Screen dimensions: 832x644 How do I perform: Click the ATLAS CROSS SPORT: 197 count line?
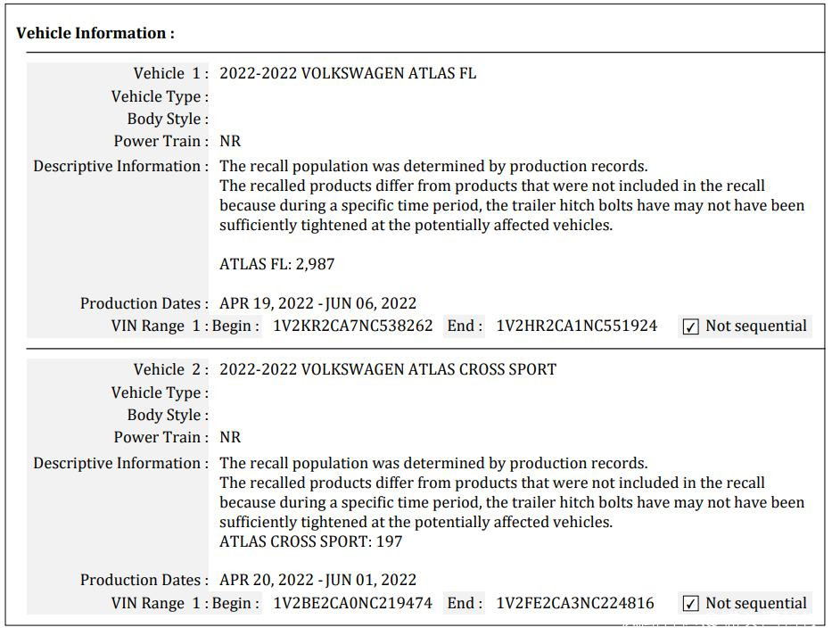coord(311,541)
